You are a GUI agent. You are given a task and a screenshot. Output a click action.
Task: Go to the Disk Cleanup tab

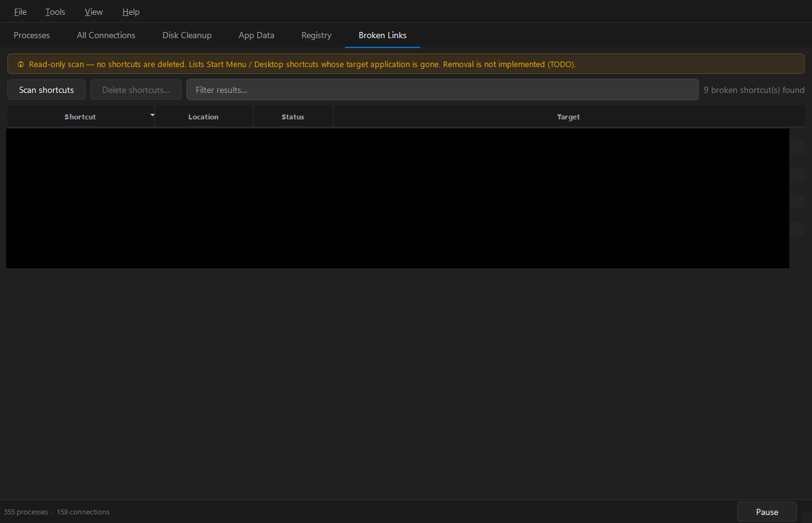187,35
